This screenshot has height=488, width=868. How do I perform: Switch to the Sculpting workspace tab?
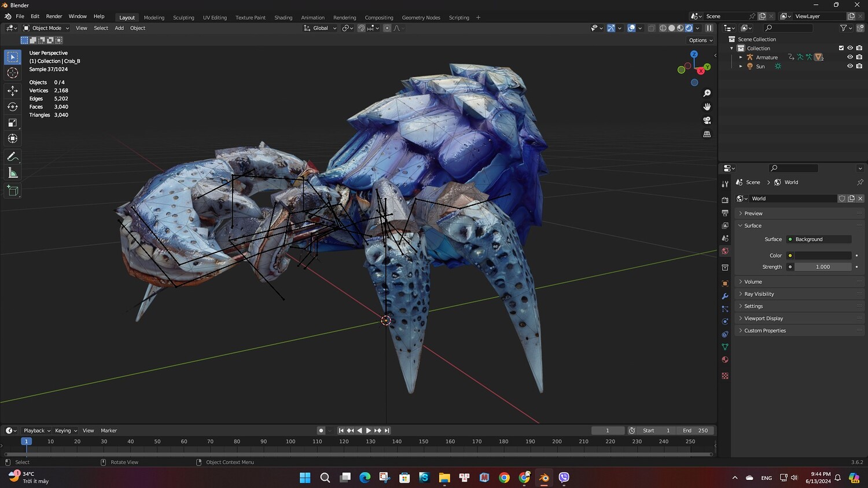coord(183,17)
